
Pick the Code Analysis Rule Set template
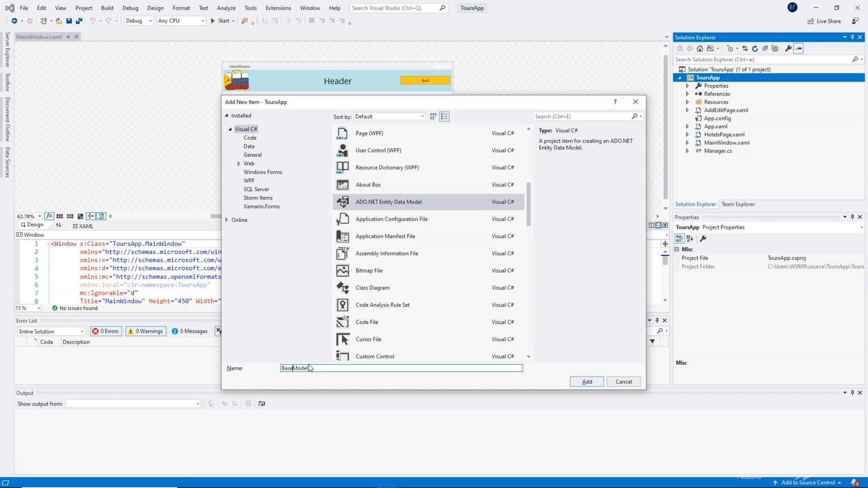428,305
